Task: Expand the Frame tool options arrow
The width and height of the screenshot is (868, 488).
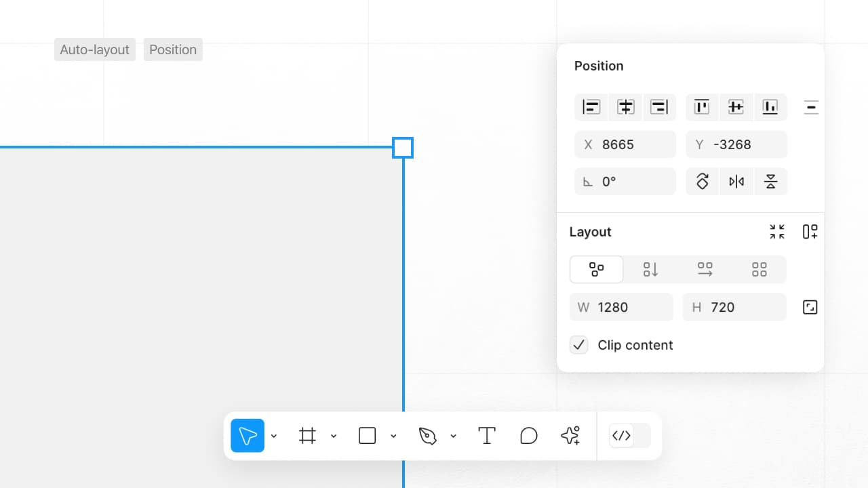Action: [x=334, y=436]
